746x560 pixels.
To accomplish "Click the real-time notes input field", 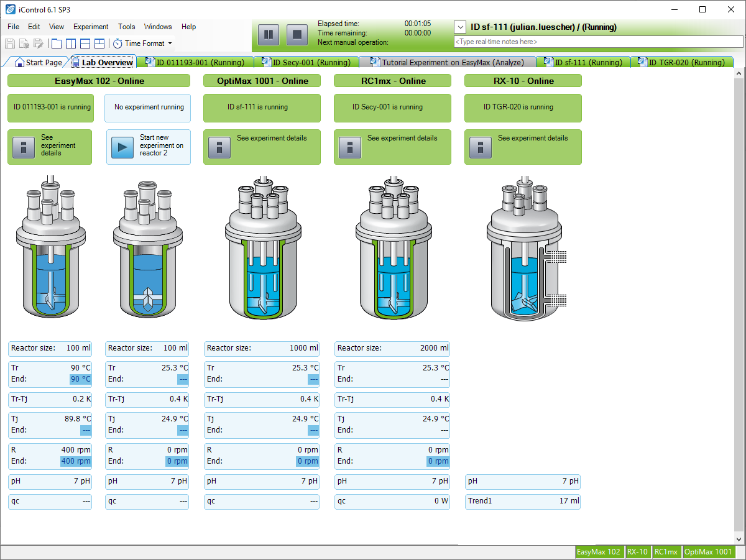I will click(x=599, y=42).
